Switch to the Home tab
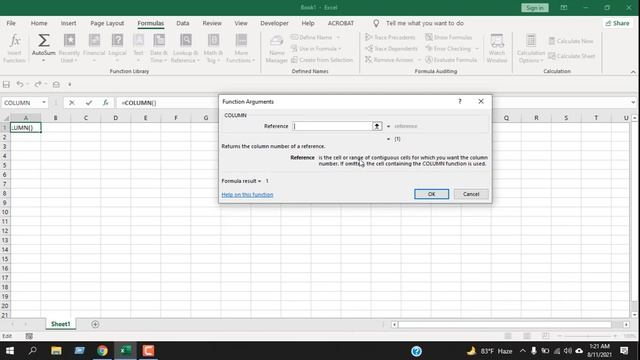 tap(39, 23)
